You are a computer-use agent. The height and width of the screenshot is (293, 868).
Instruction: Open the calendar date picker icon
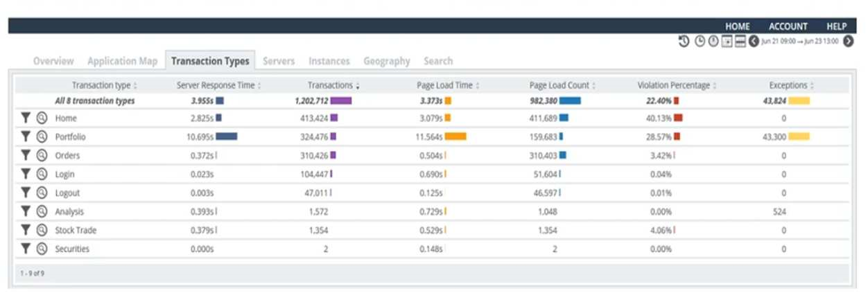point(727,42)
